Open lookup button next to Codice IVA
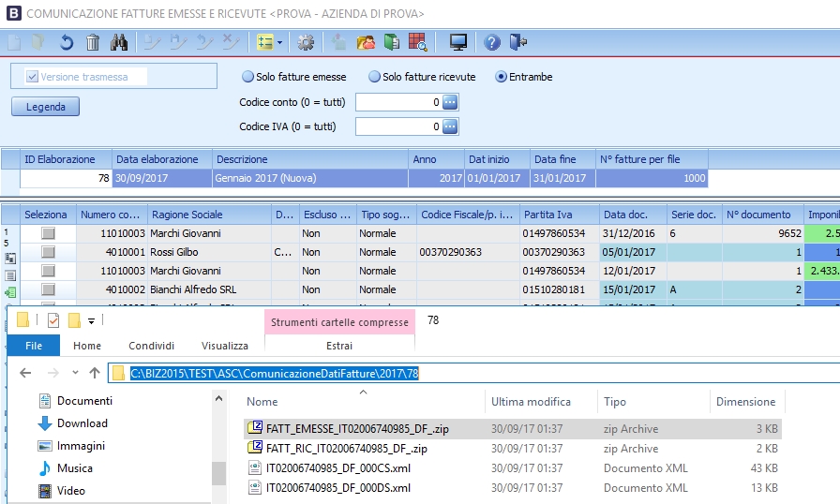Screen dimensions: 840x504 [450, 126]
